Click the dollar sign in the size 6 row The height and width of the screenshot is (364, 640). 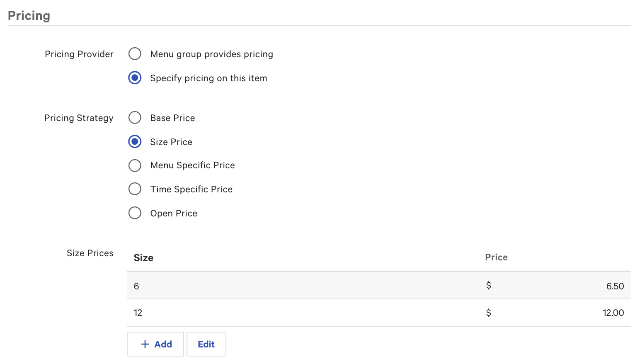click(x=488, y=286)
